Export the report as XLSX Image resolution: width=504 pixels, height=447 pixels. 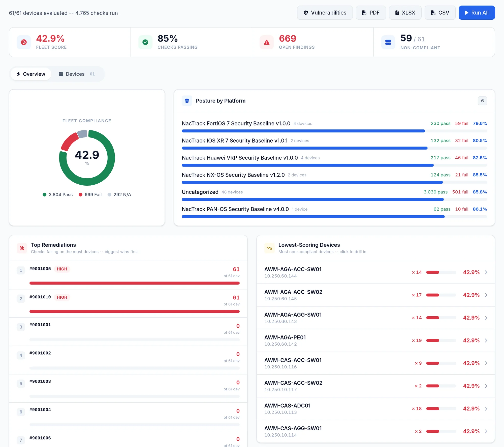[x=405, y=13]
